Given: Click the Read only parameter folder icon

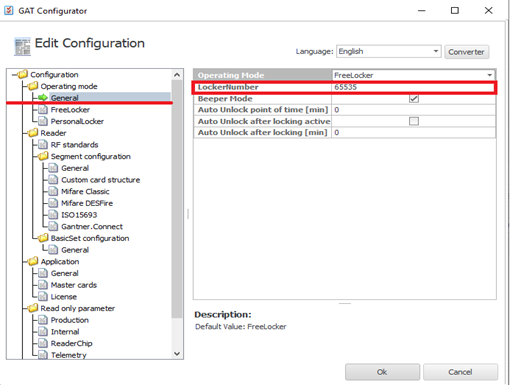Looking at the screenshot, I should click(33, 308).
